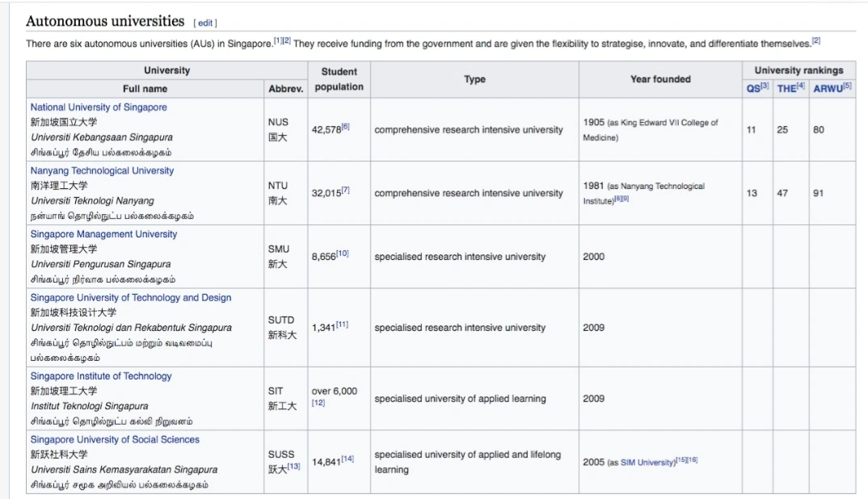Open Singapore University of Technology and Design link
The image size is (868, 499).
(x=131, y=298)
